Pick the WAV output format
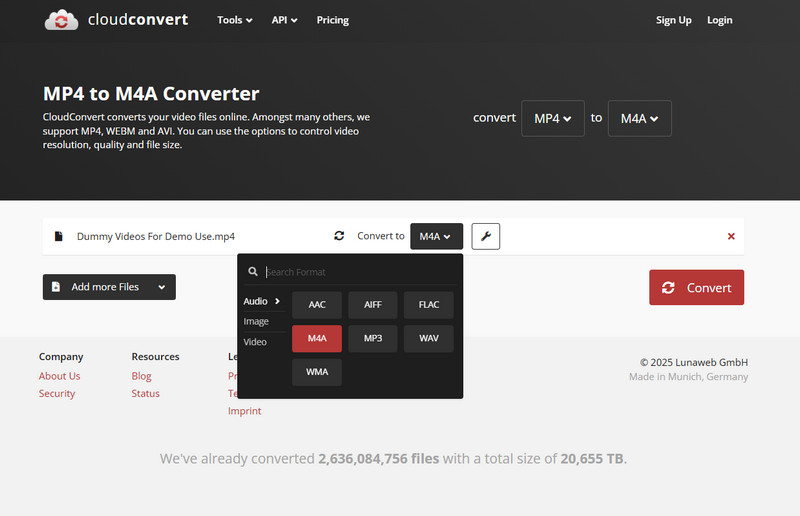Viewport: 800px width, 516px height. [429, 339]
